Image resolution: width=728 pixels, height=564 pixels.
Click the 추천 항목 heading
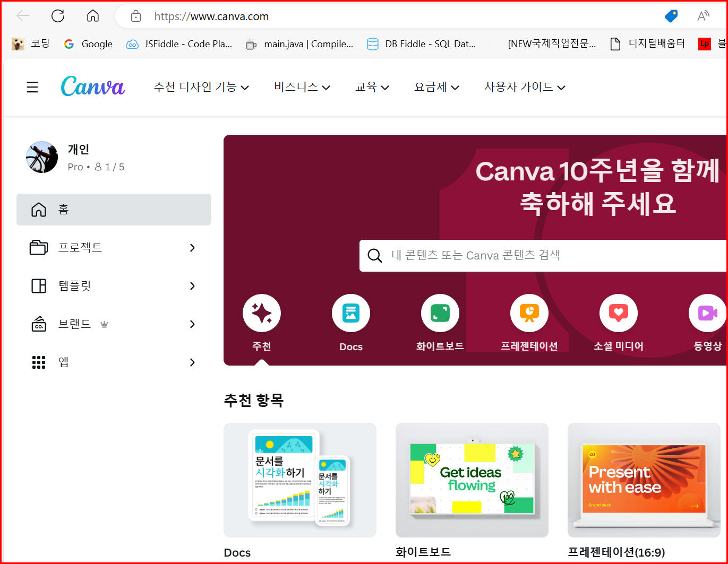(x=254, y=400)
